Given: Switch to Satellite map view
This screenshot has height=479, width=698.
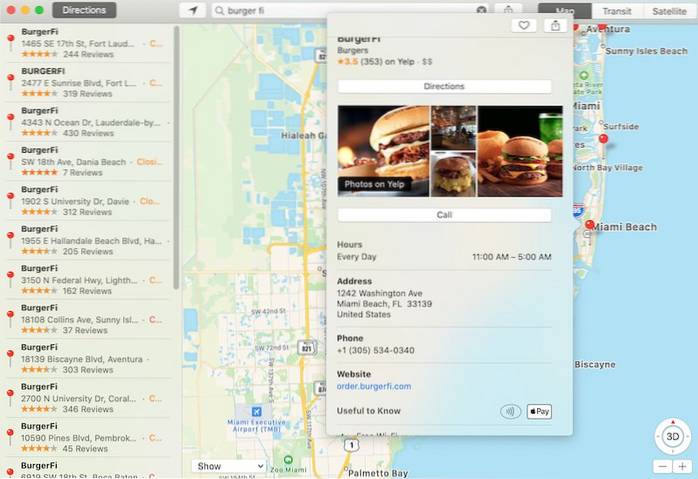Looking at the screenshot, I should (669, 10).
